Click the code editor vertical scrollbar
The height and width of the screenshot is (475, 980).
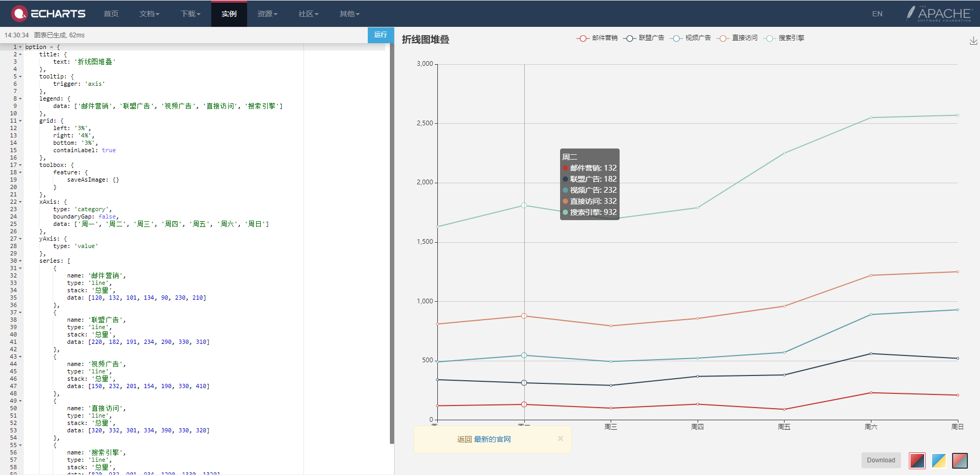coord(391,244)
